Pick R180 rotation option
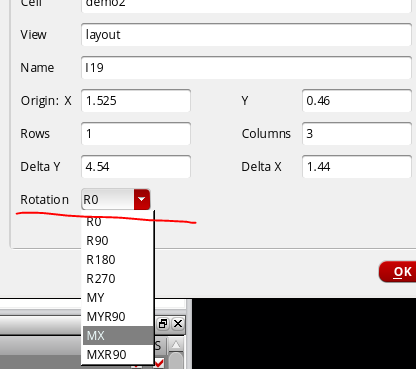 tap(118, 260)
